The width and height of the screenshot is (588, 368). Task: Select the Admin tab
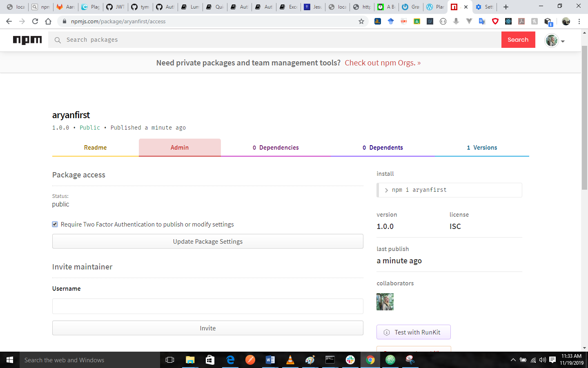(x=180, y=148)
